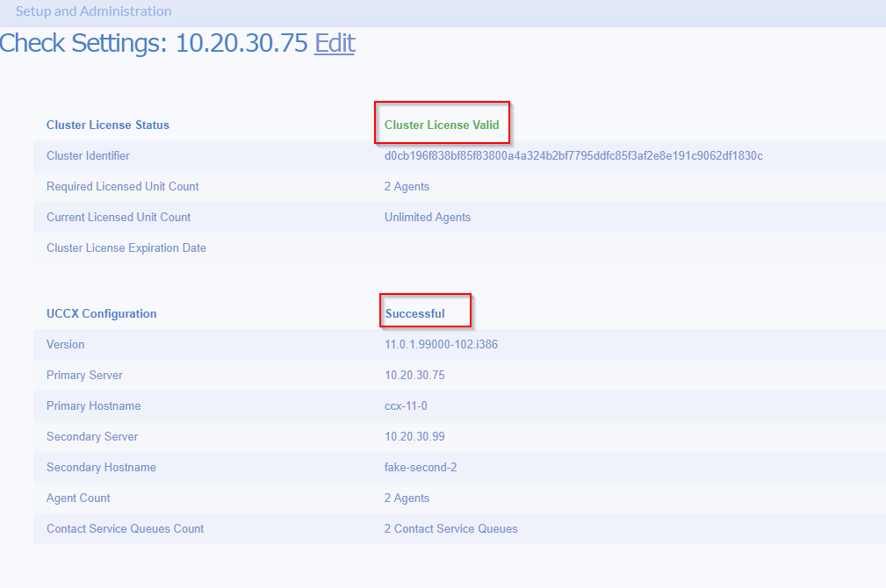The width and height of the screenshot is (886, 588).
Task: Click the Primary Hostname label
Action: 94,406
